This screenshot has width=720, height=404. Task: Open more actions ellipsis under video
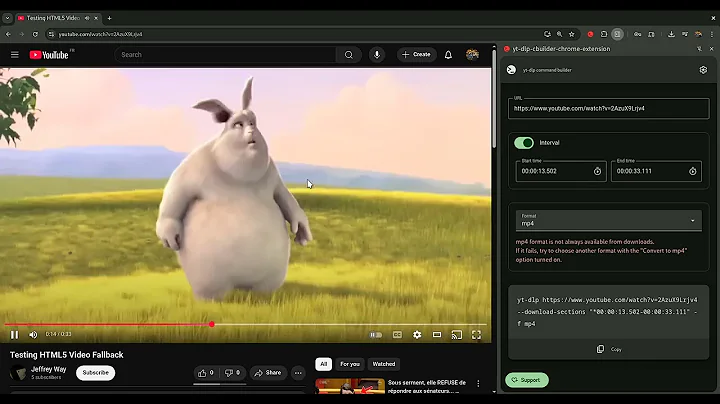point(298,373)
